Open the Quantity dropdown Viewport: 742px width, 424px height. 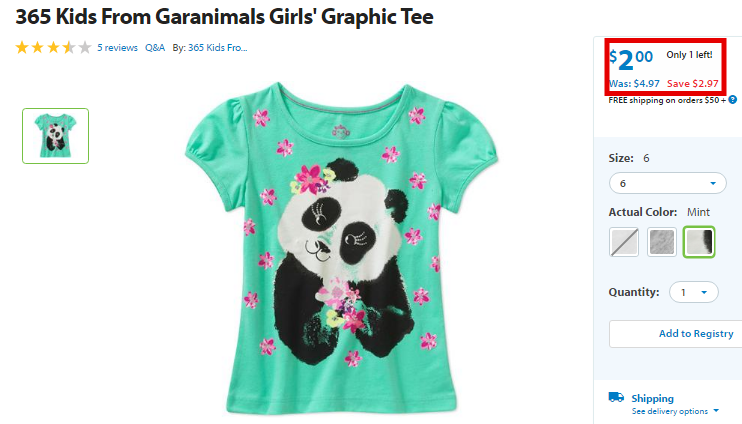[694, 292]
